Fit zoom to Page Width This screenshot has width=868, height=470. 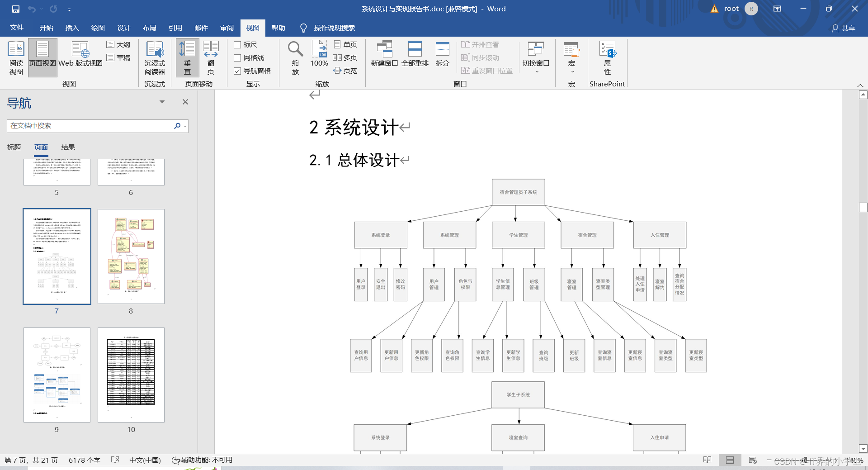click(x=345, y=71)
